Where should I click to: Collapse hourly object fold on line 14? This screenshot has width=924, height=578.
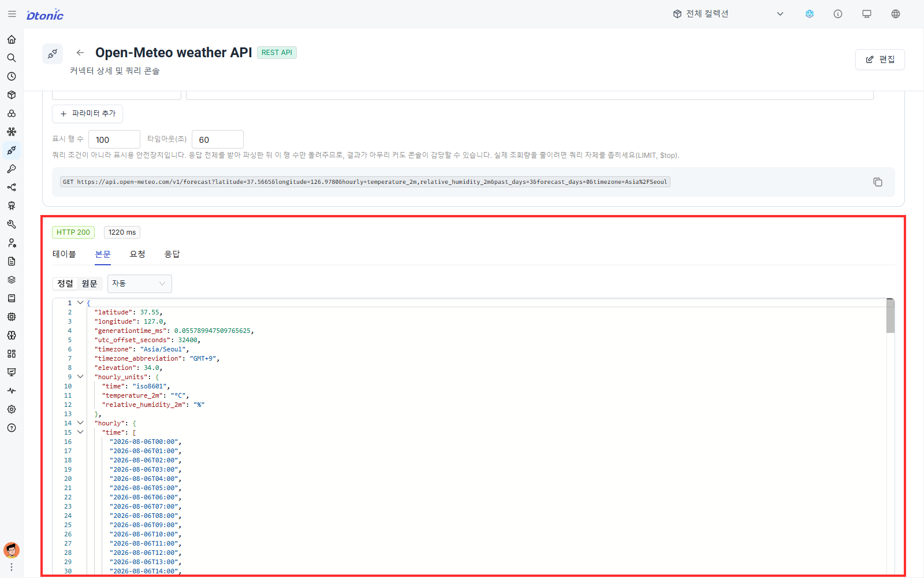coord(80,423)
